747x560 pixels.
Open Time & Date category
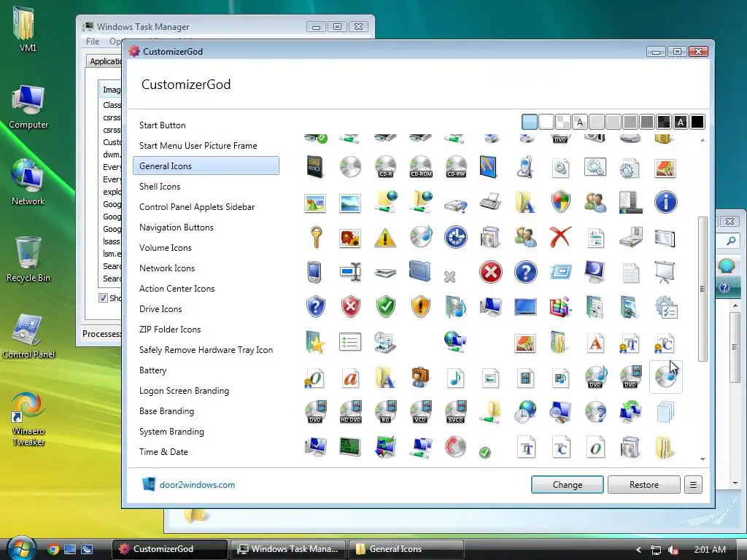(x=163, y=452)
